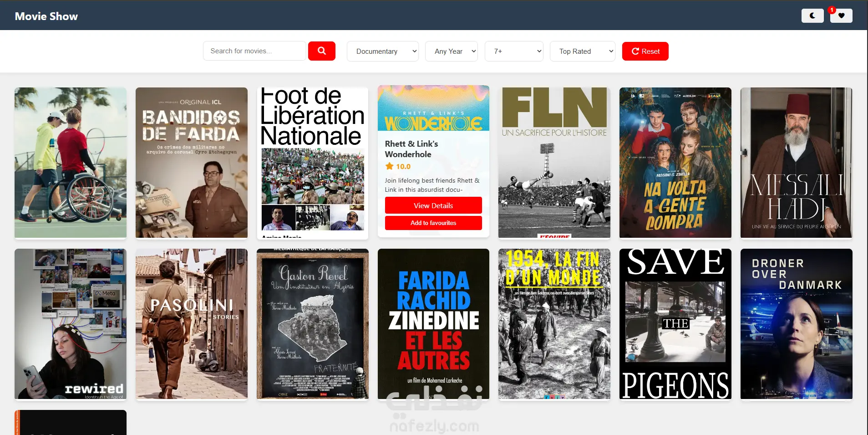Open the Rewired movie poster
868x435 pixels.
coord(71,324)
